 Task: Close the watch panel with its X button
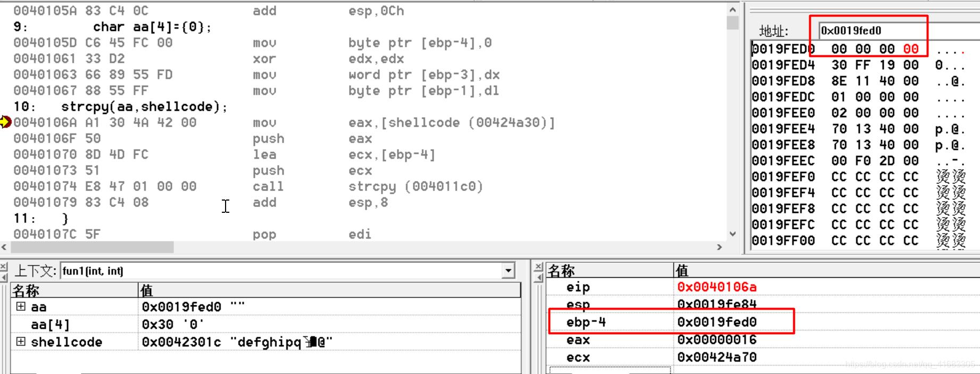[x=538, y=266]
